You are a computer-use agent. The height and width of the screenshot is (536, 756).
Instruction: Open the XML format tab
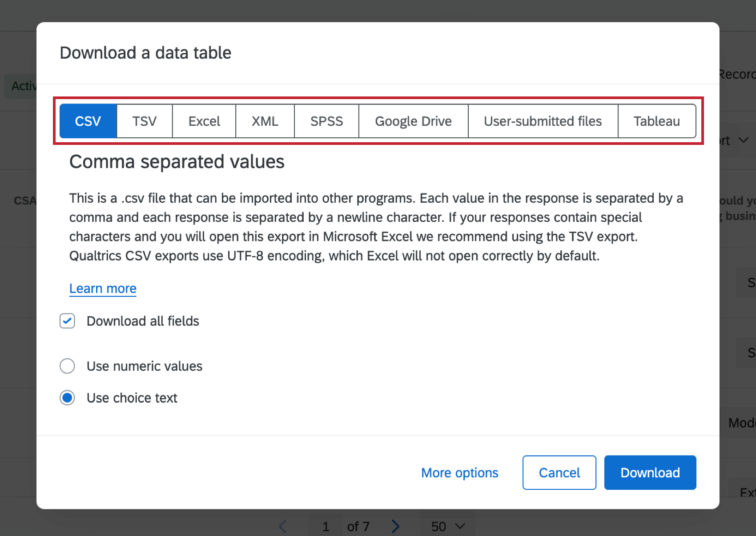click(265, 121)
